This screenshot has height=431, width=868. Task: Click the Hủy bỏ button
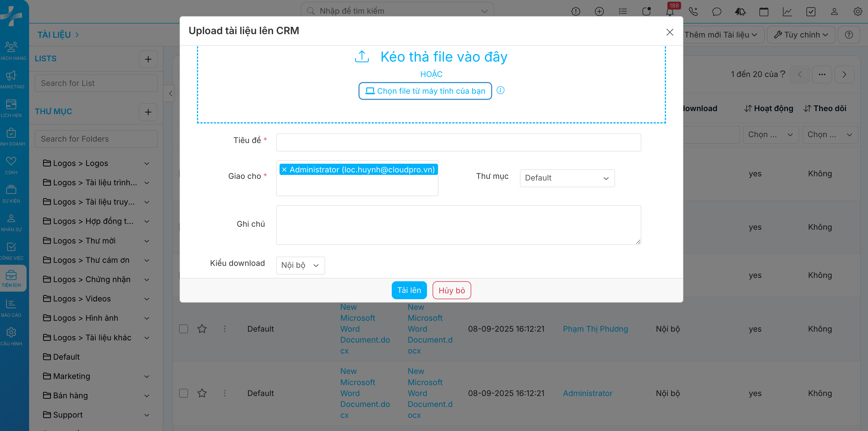[x=451, y=290]
